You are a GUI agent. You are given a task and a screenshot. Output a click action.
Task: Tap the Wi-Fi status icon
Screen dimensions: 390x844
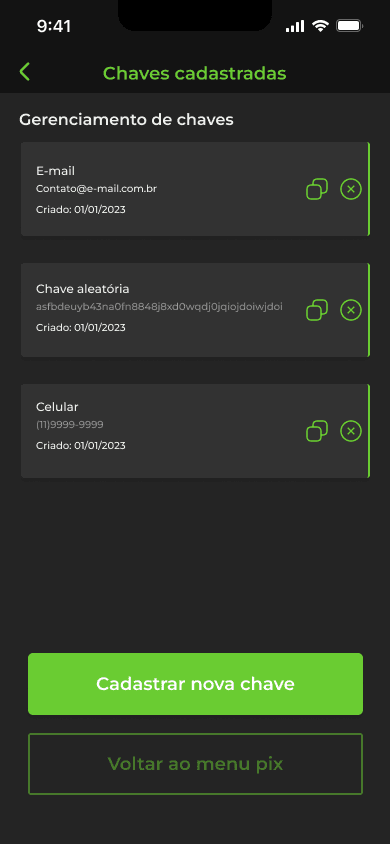click(x=321, y=26)
